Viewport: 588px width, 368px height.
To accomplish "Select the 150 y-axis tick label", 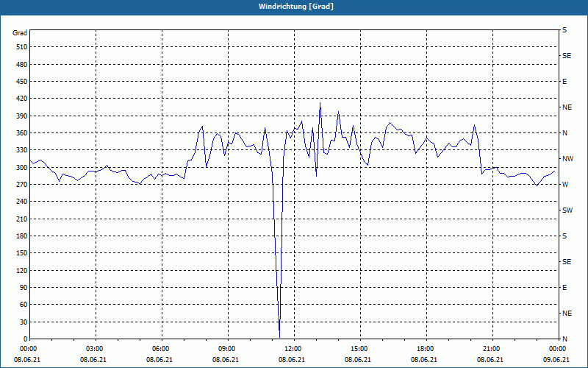I will 22,253.
